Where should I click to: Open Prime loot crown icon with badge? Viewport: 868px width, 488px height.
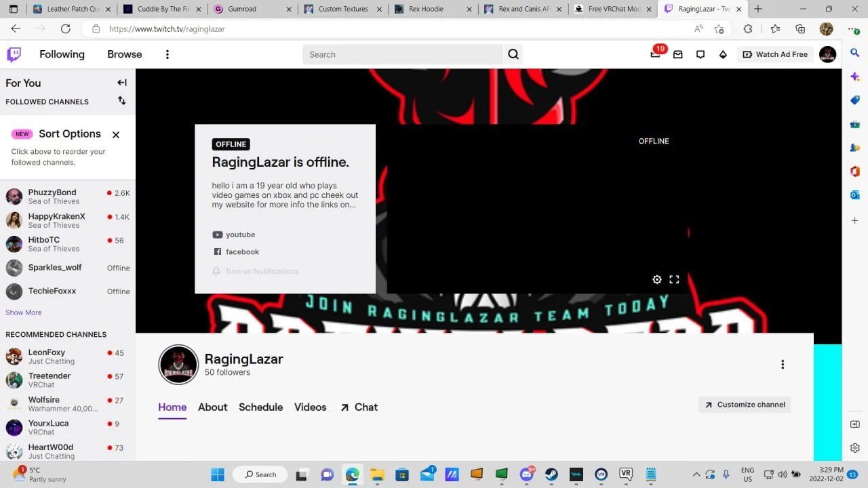(656, 54)
